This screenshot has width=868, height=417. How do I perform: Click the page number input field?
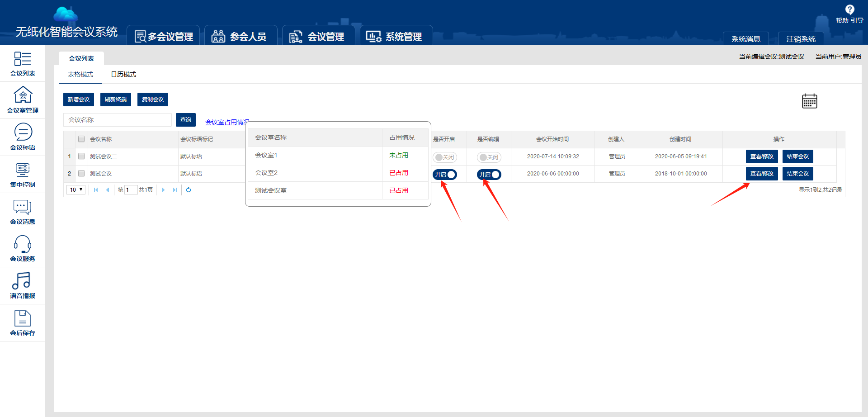click(x=131, y=190)
